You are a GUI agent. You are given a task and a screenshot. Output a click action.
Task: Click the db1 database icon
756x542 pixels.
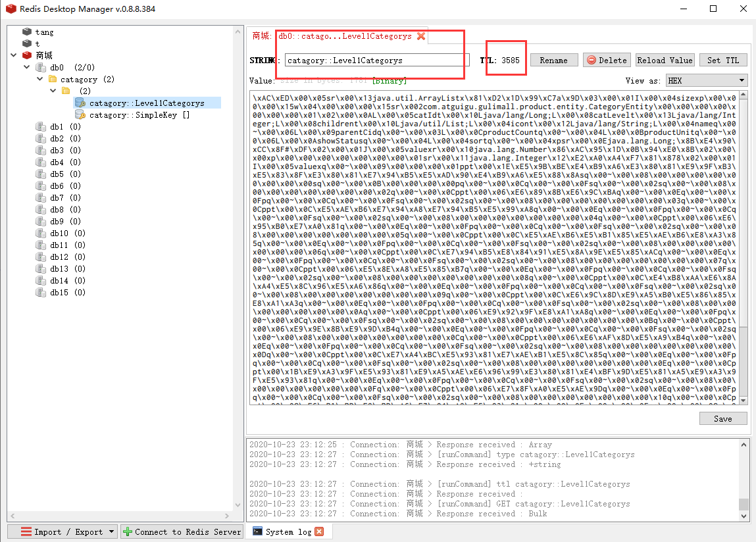pos(41,127)
